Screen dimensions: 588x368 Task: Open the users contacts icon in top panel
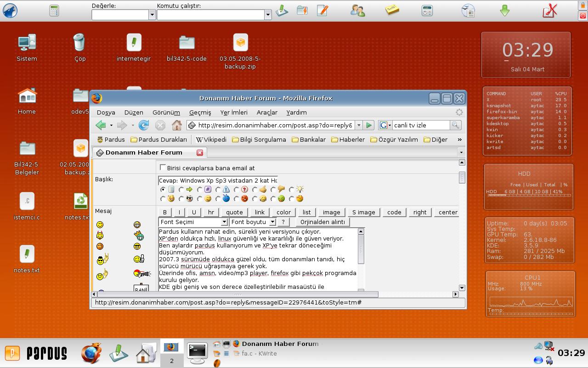click(357, 10)
